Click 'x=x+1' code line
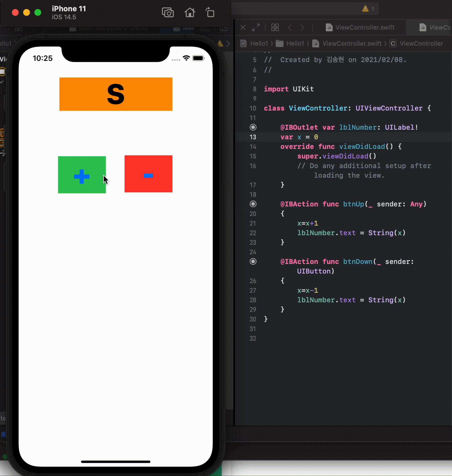The height and width of the screenshot is (476, 452). click(x=308, y=223)
